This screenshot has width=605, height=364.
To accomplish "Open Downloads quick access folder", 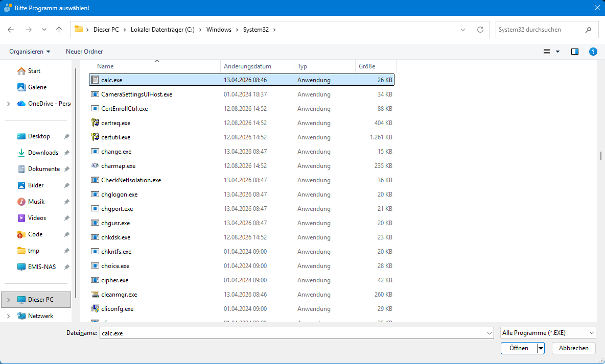I will coord(43,153).
